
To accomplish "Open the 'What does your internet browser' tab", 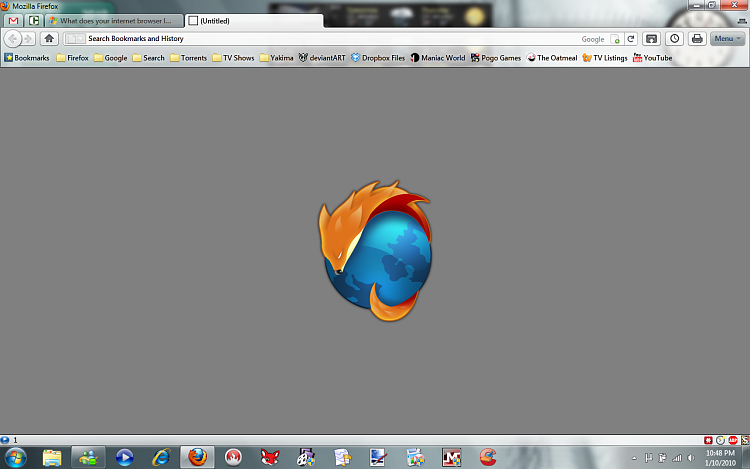I will coord(115,21).
